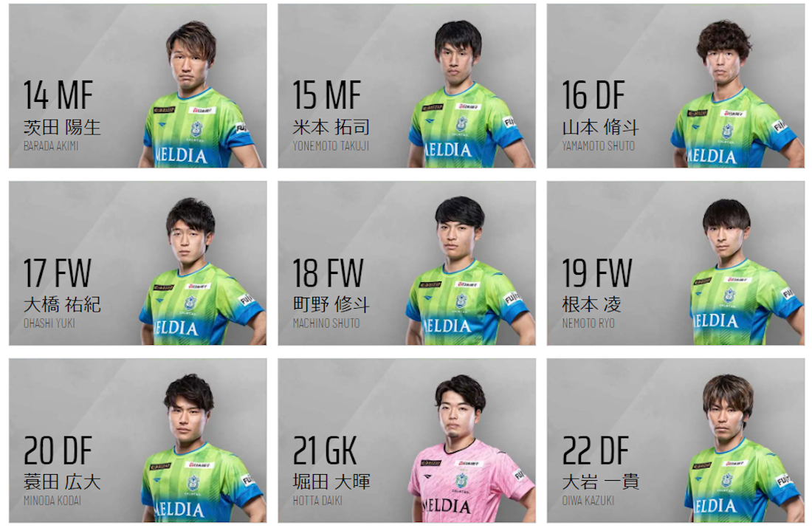Click the name text MACHINO SHUTO
Screen dimensions: 812x531
(x=326, y=323)
